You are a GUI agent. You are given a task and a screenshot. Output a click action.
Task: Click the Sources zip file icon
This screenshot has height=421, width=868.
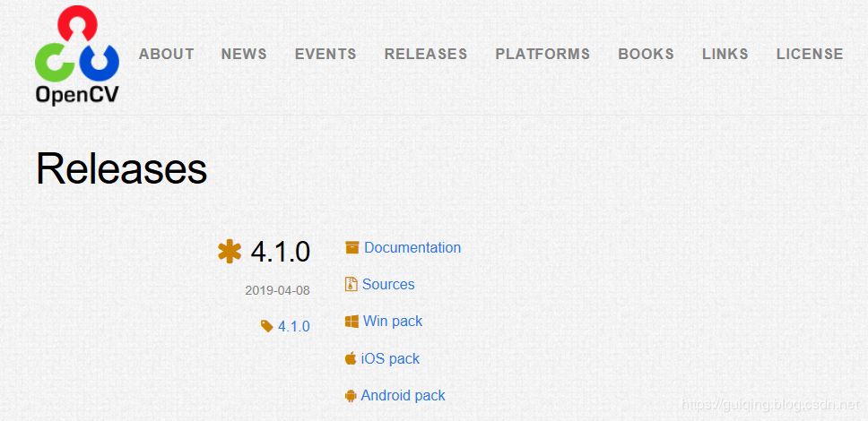click(351, 285)
